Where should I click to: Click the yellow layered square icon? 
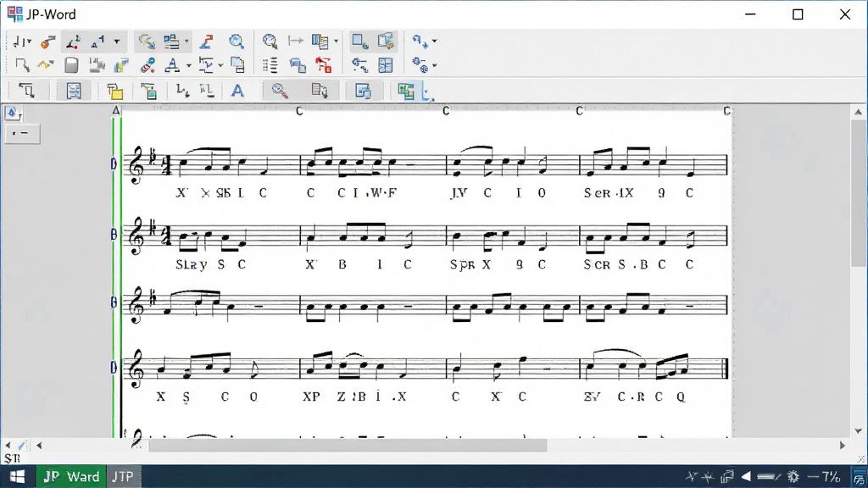click(114, 91)
